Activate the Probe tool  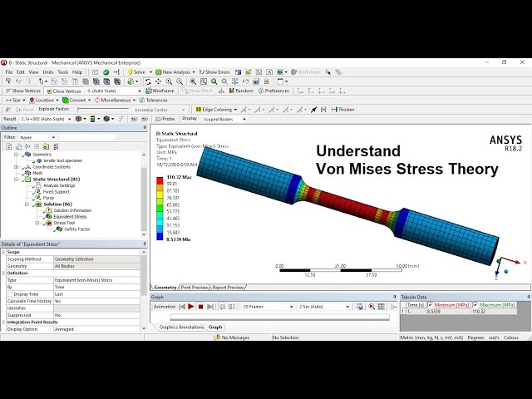[165, 119]
